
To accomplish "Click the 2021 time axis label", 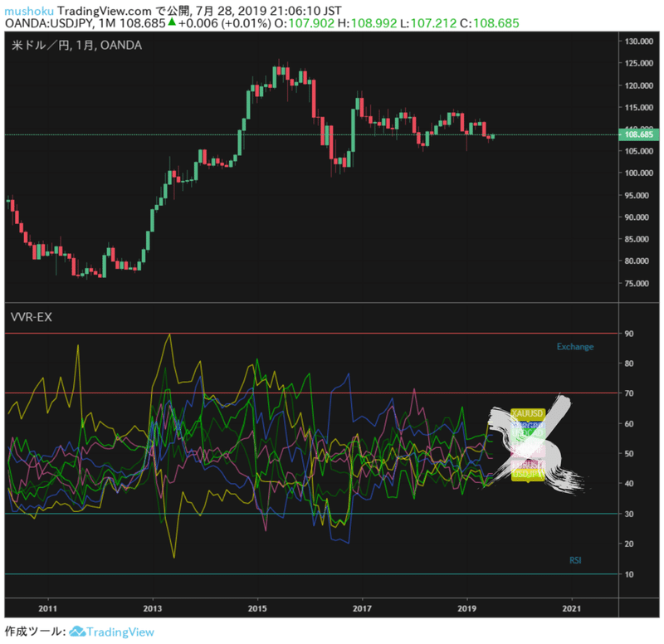I will [572, 608].
